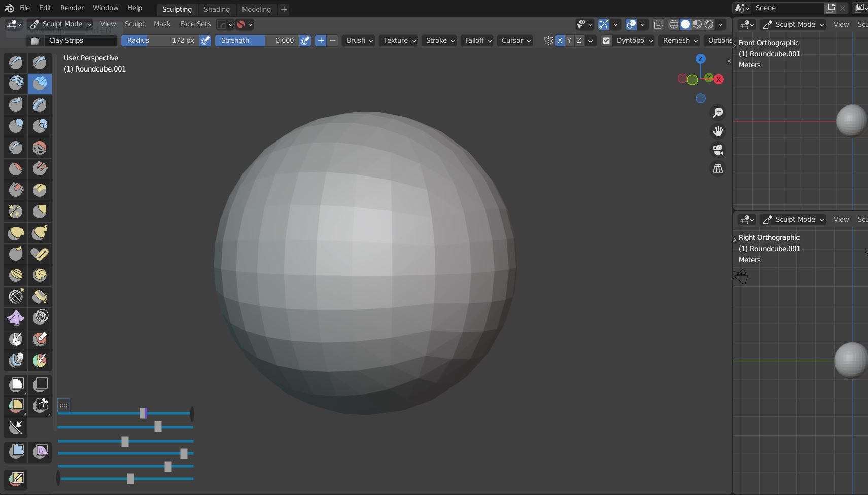Enable subtract direction minus button
The height and width of the screenshot is (495, 868).
[x=333, y=40]
